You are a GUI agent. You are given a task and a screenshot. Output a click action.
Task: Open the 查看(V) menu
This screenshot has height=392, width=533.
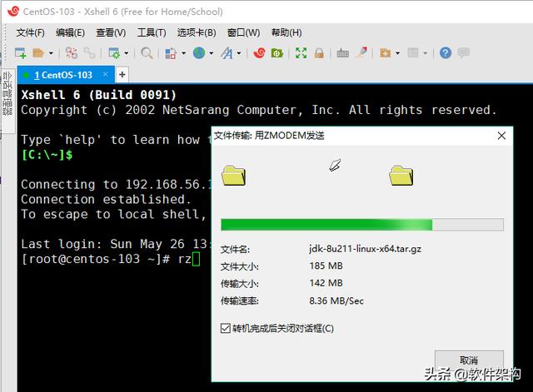111,32
